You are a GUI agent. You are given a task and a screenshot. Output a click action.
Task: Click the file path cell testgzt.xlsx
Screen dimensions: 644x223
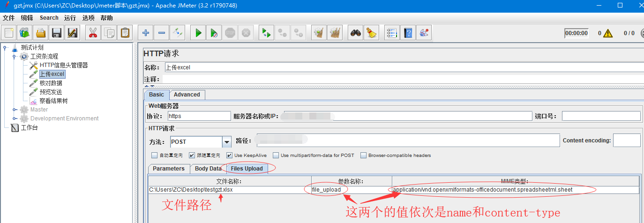click(x=230, y=190)
